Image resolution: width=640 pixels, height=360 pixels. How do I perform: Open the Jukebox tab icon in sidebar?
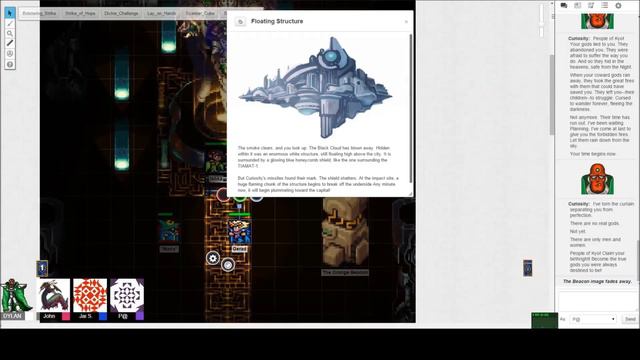[x=591, y=5]
